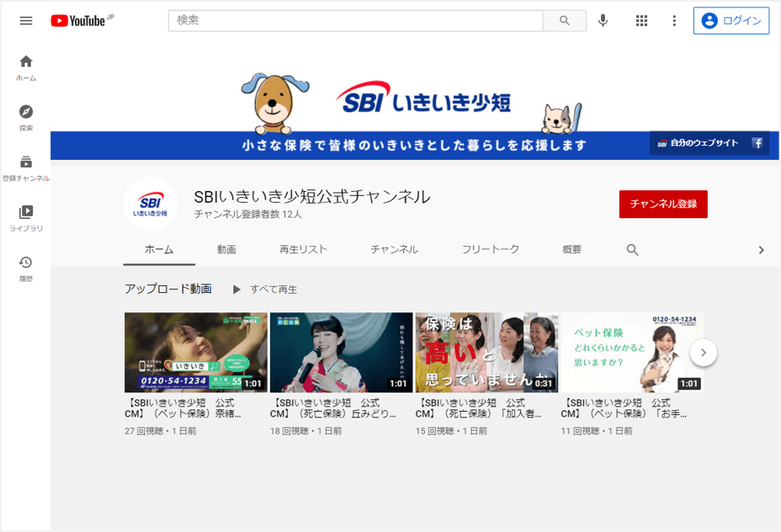The height and width of the screenshot is (532, 781).
Task: Go to ホーム in the sidebar
Action: point(26,68)
